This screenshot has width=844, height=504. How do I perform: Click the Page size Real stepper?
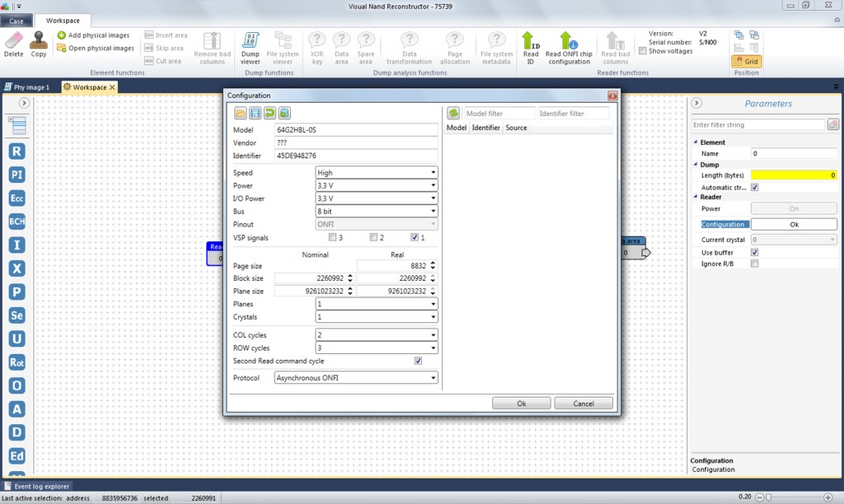[x=433, y=266]
